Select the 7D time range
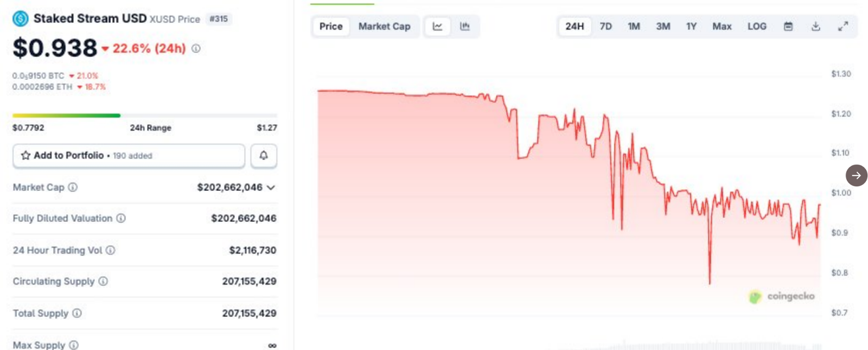 (x=605, y=27)
